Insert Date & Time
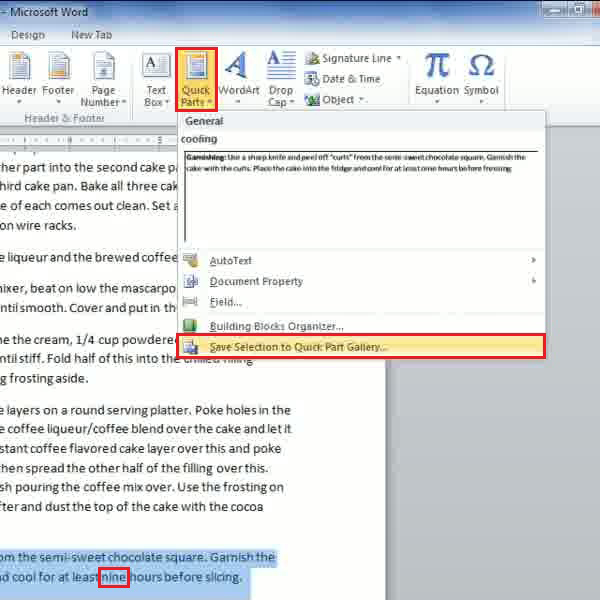Viewport: 600px width, 600px height. (343, 79)
